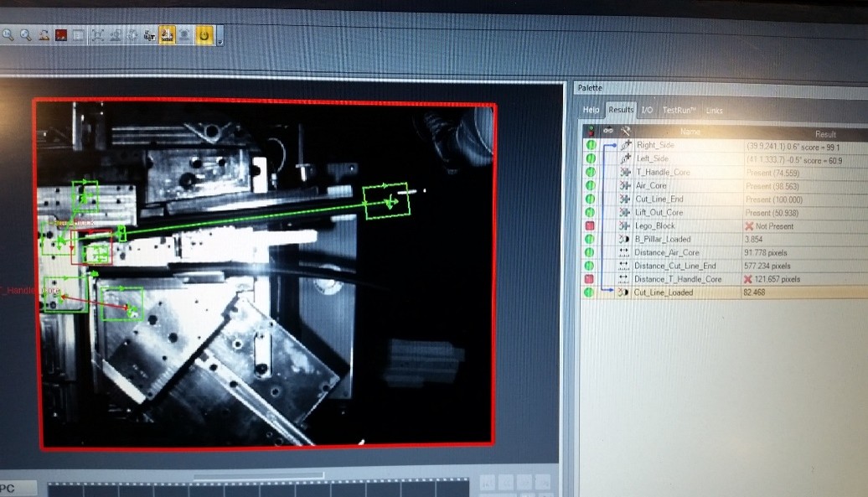
Task: Click the zoom-to-fit frame icon
Action: click(x=97, y=35)
